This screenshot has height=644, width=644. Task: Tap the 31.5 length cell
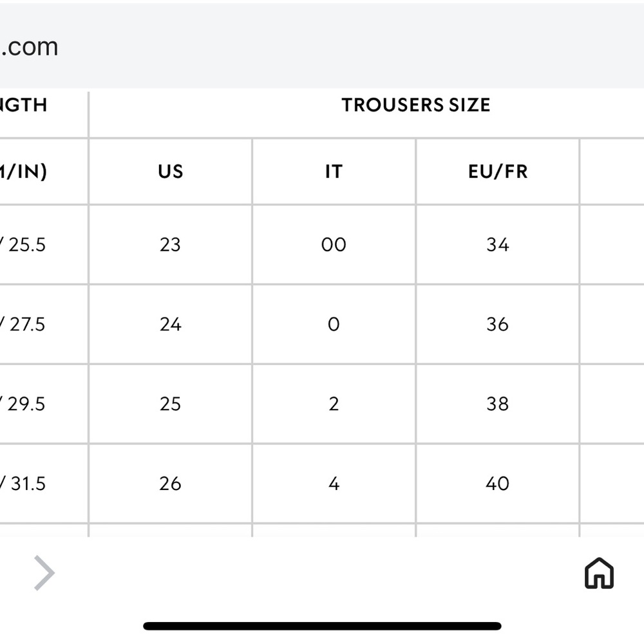[44, 484]
